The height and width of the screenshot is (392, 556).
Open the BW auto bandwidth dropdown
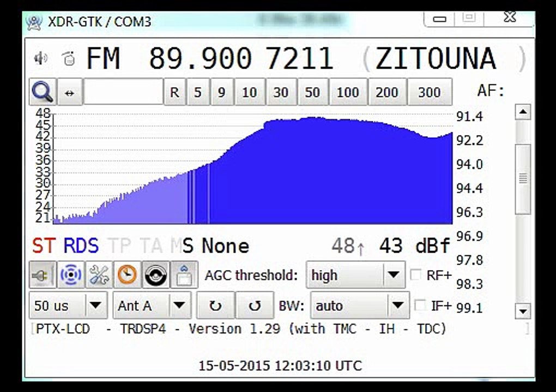point(360,305)
